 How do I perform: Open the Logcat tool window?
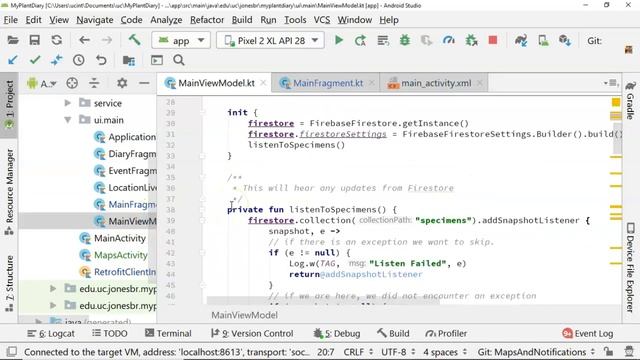pyautogui.click(x=51, y=333)
